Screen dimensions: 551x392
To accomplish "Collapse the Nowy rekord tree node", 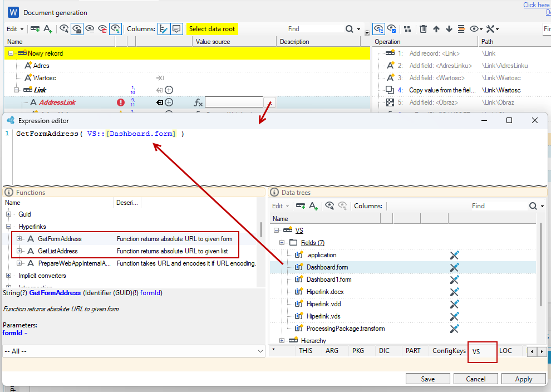I will pos(11,53).
